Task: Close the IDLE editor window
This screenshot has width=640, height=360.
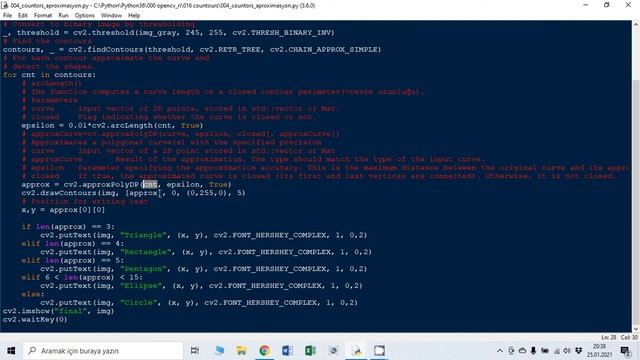Action: 628,5
